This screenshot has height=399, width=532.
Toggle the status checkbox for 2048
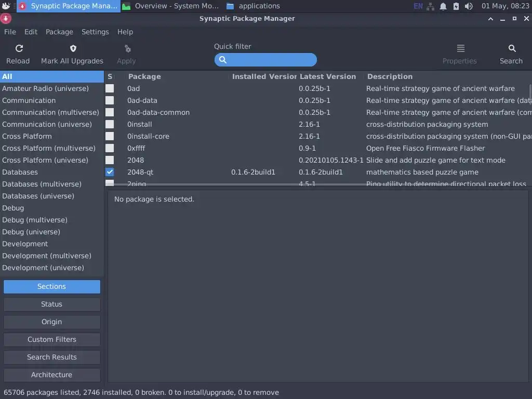(110, 160)
